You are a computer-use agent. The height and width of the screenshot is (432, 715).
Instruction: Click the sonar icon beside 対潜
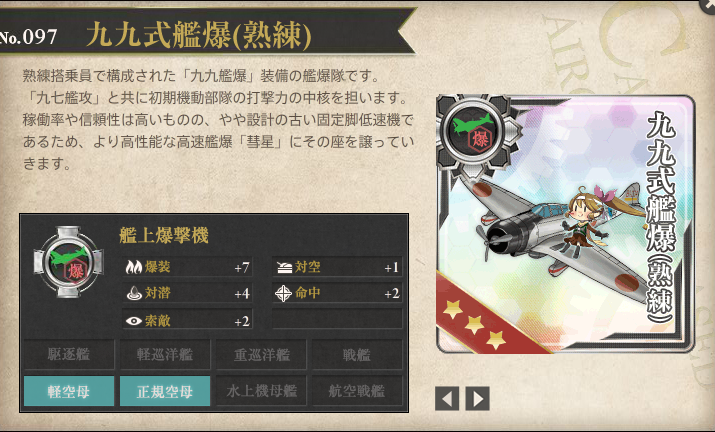click(134, 293)
